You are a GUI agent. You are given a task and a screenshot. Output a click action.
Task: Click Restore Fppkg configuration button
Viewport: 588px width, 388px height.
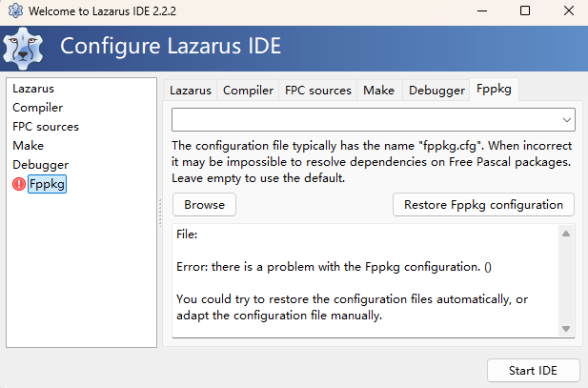point(483,205)
